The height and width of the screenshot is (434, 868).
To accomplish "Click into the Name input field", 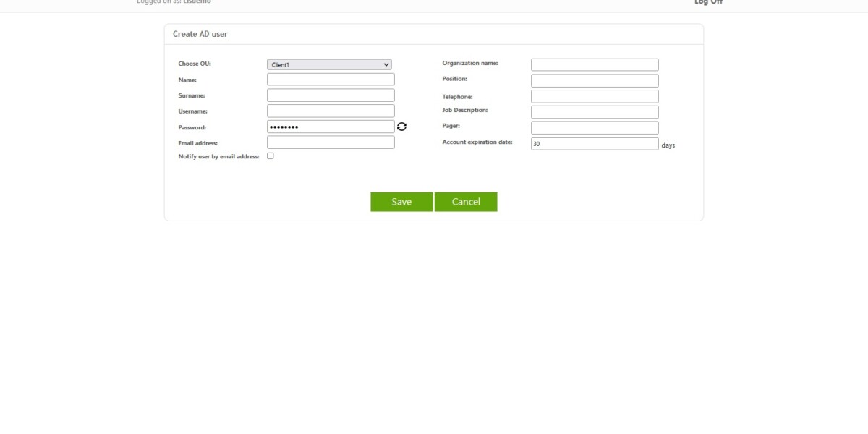I will pyautogui.click(x=330, y=79).
